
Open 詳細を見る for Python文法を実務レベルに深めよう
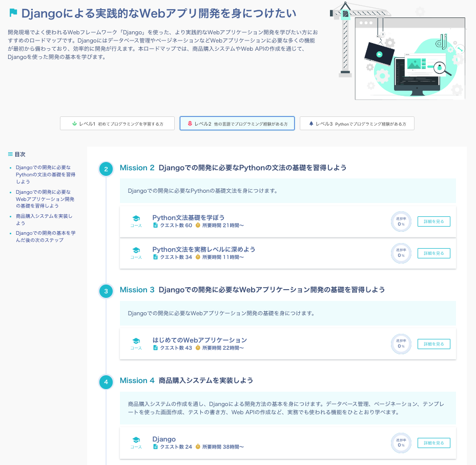point(434,253)
